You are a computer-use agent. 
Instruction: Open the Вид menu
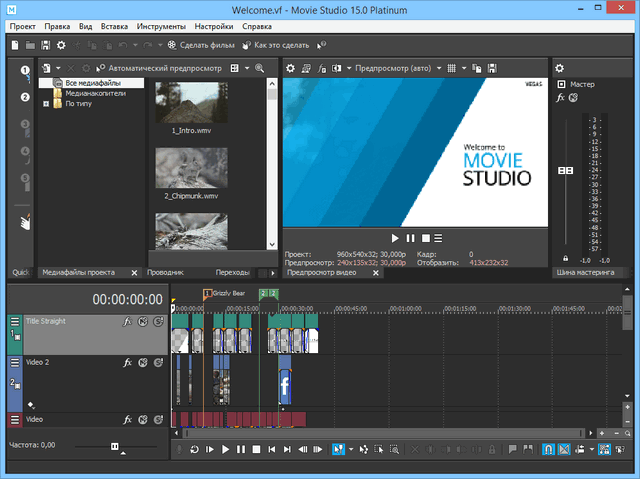point(85,27)
